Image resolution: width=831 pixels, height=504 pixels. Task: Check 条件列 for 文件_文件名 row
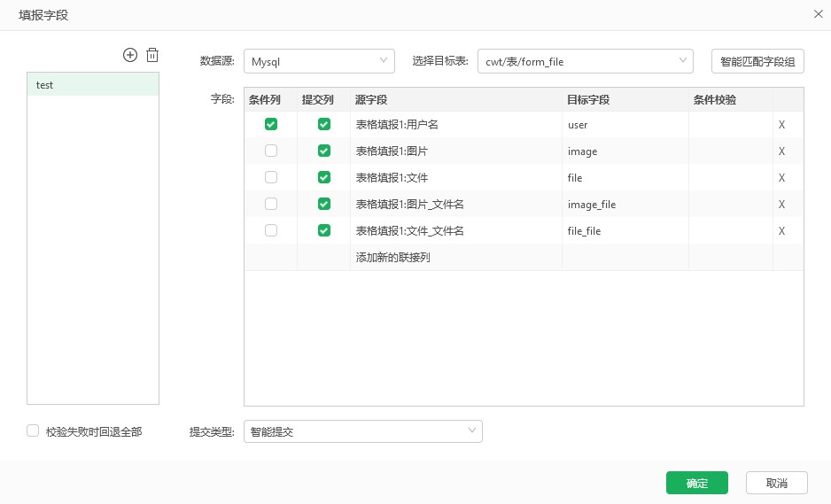click(x=271, y=230)
